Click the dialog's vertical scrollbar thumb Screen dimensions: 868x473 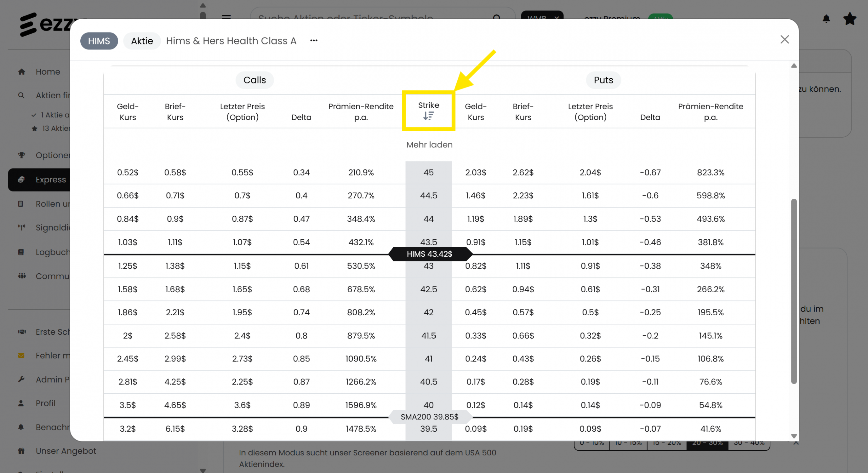tap(794, 291)
